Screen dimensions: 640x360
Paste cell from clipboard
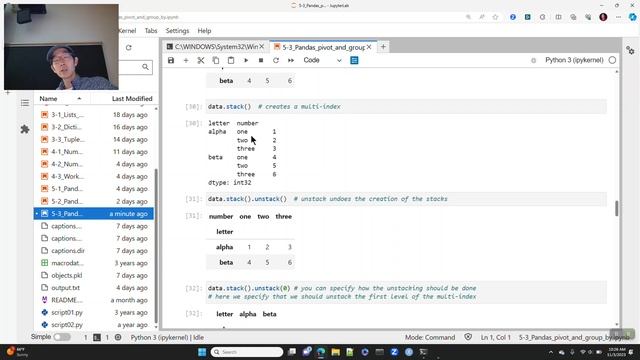point(231,60)
